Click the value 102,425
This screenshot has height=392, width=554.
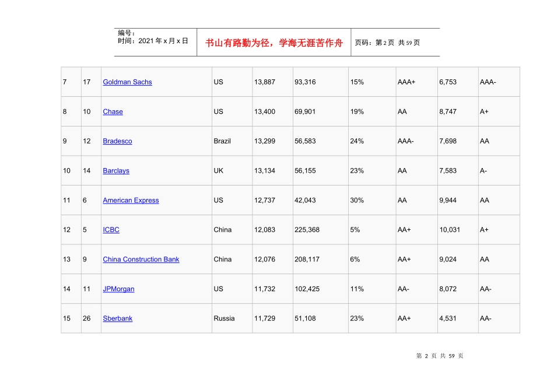coord(307,289)
